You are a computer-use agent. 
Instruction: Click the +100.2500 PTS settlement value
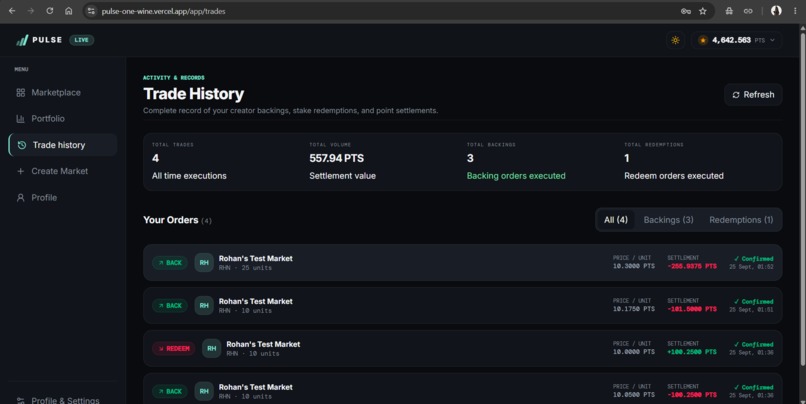pyautogui.click(x=692, y=352)
